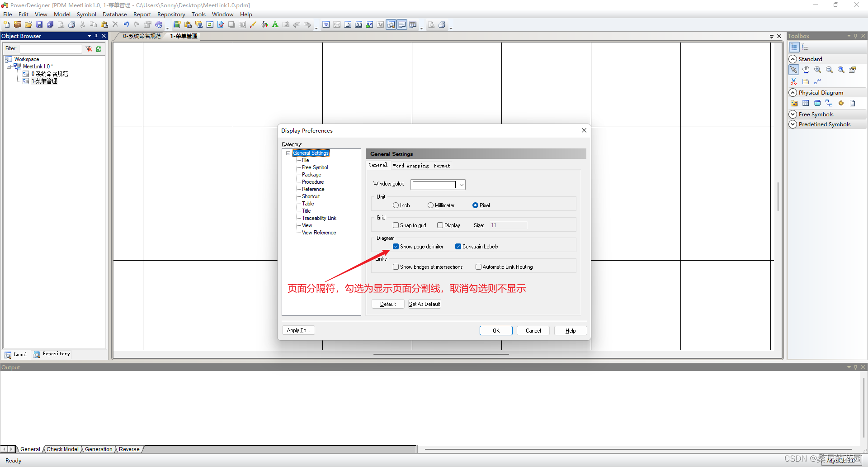Select the Procedure gear tool in Physical Diagram
This screenshot has width=868, height=467.
coord(841,103)
